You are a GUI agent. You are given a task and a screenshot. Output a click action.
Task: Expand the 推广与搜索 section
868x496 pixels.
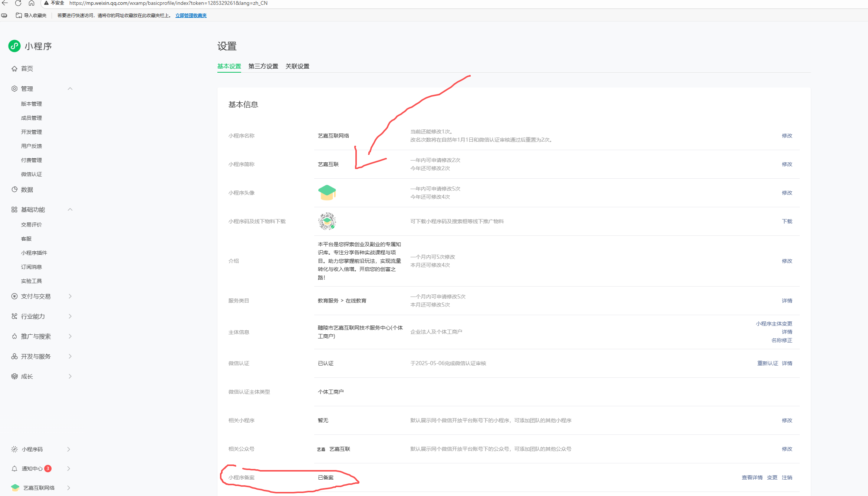tap(70, 336)
